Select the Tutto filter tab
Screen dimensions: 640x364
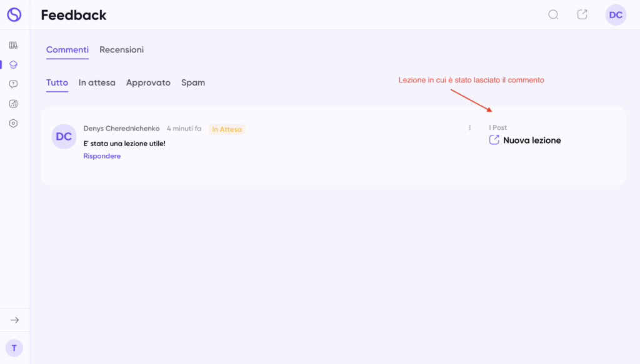point(57,82)
